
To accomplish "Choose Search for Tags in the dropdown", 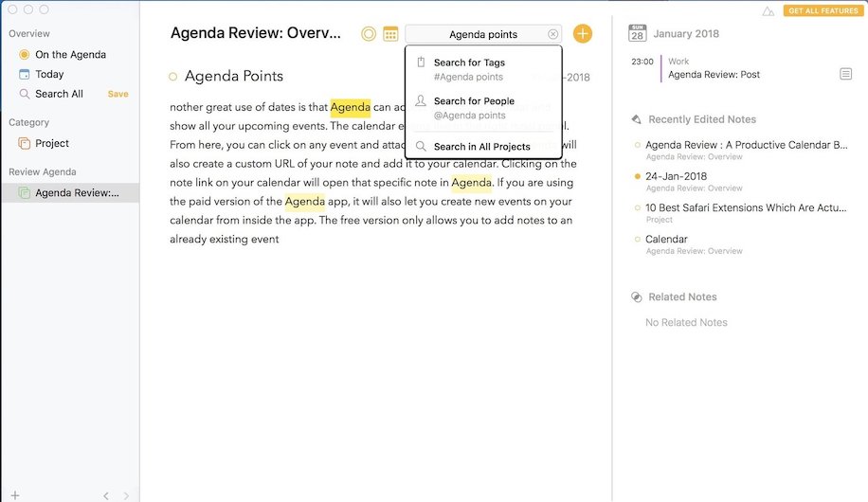I will point(469,63).
